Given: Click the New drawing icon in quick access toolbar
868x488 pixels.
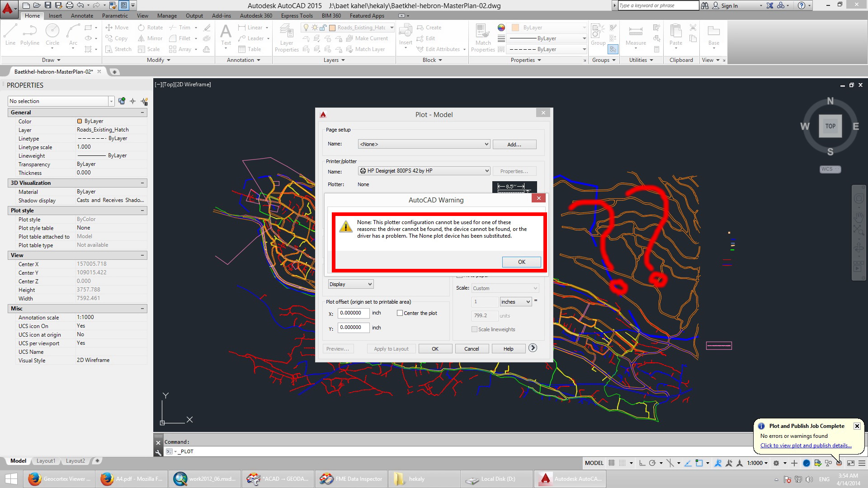Looking at the screenshot, I should 26,5.
